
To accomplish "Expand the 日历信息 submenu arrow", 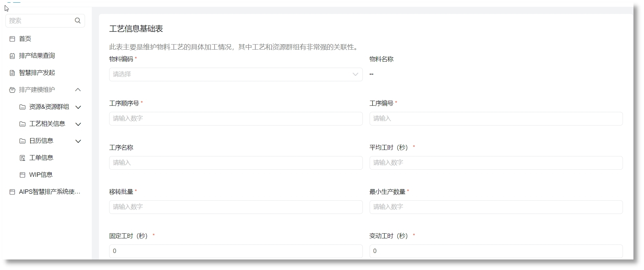I will (78, 141).
